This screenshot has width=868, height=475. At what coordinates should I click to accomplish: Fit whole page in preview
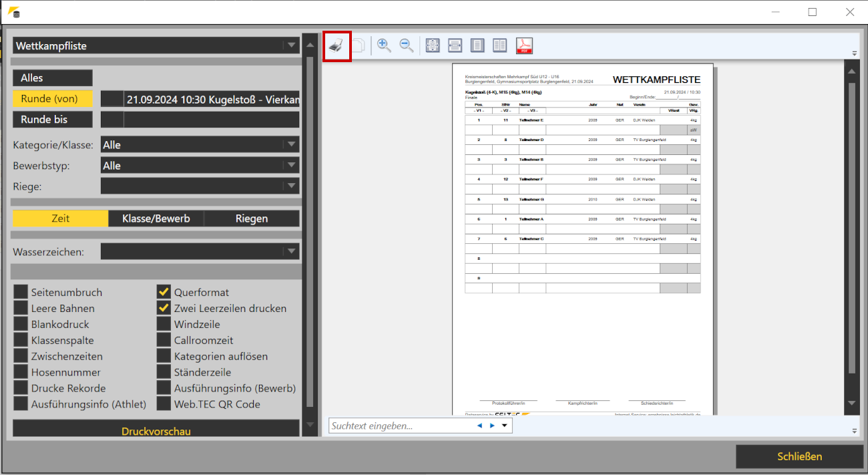click(433, 45)
